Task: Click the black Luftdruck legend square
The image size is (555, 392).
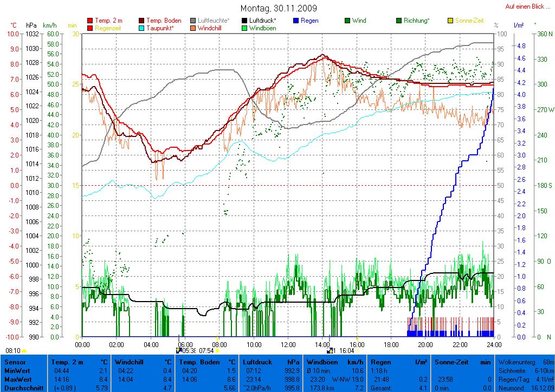Action: [x=244, y=21]
